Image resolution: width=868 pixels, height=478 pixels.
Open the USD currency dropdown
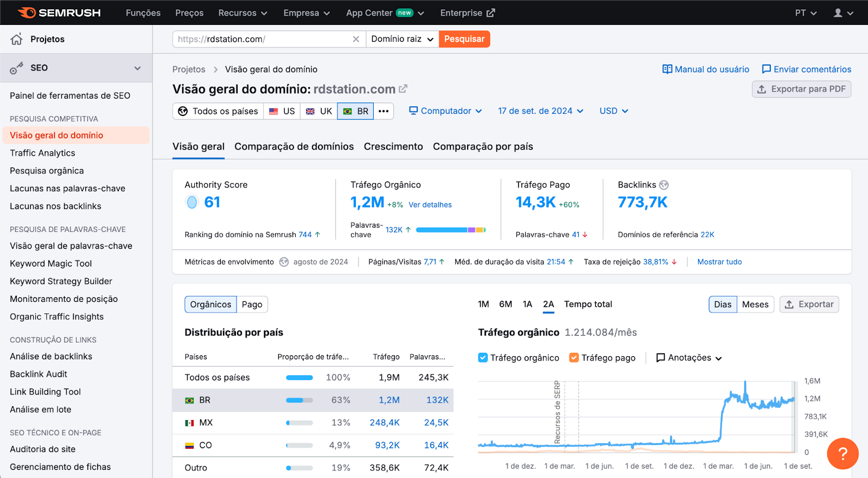pos(614,111)
